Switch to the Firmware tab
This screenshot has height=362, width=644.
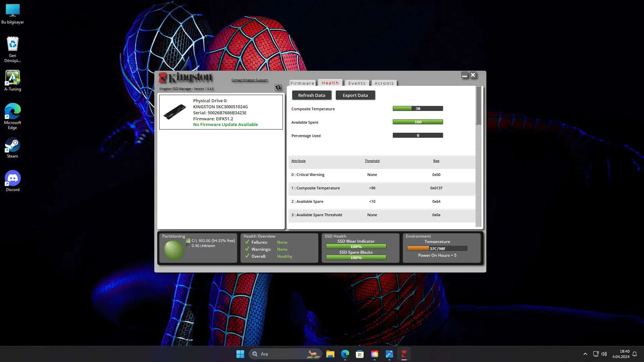point(302,83)
